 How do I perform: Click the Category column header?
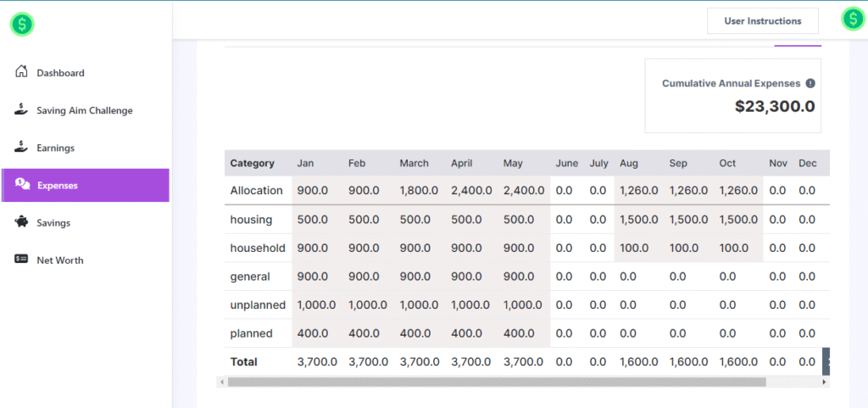pos(252,163)
